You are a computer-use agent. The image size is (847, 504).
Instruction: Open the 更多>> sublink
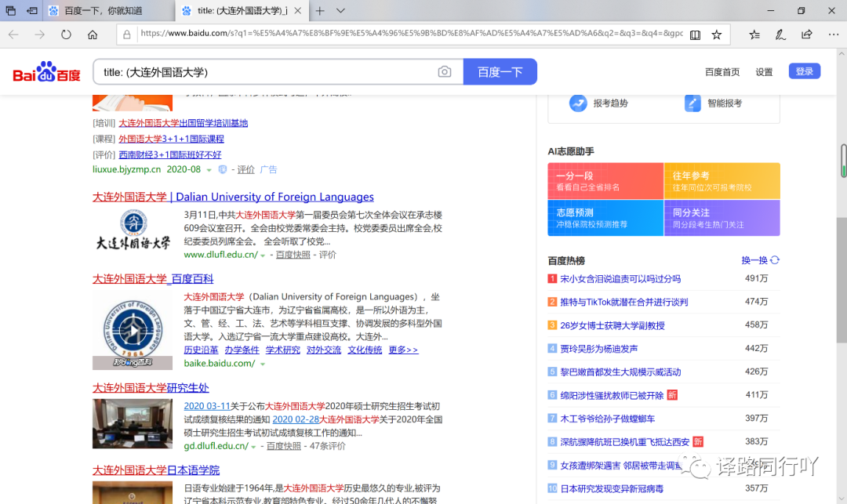tap(403, 350)
